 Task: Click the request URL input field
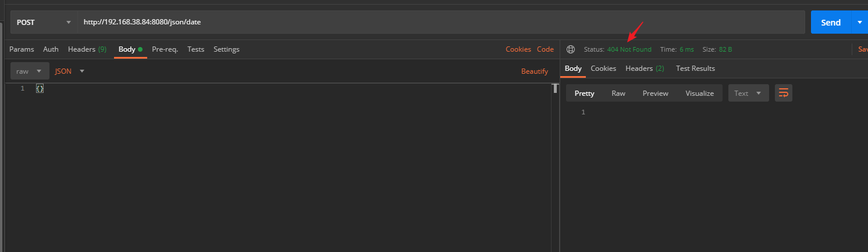click(x=442, y=22)
